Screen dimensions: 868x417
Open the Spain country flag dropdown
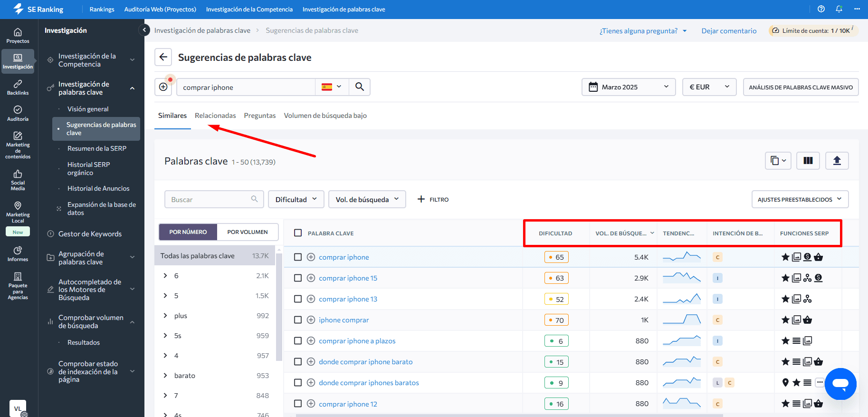coord(332,87)
